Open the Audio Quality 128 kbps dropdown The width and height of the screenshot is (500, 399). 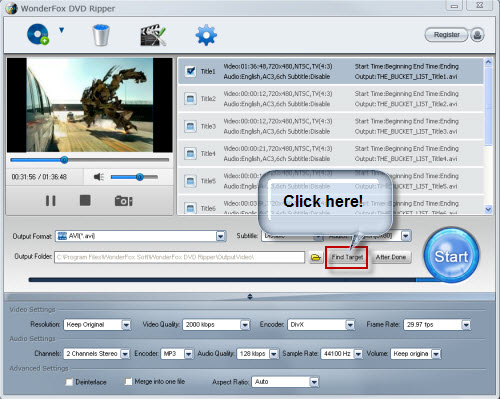[x=258, y=354]
